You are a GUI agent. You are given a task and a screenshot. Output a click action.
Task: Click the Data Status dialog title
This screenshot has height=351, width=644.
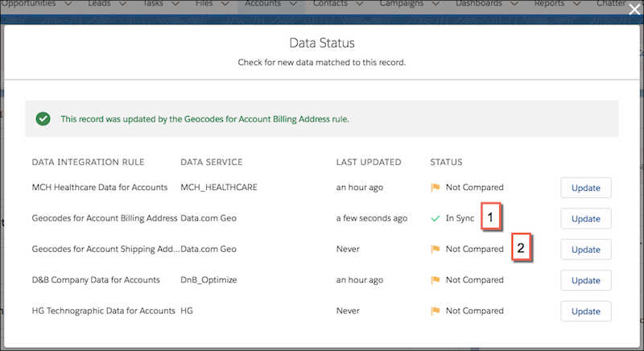point(322,43)
